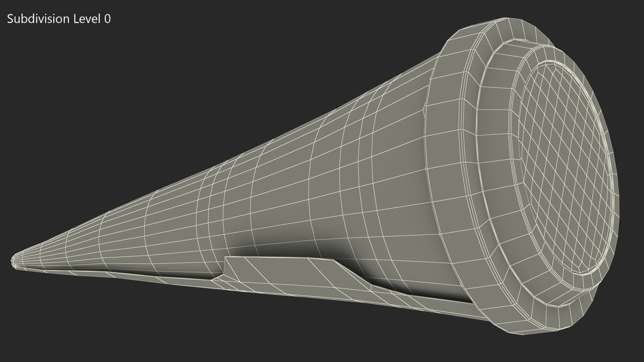Image resolution: width=644 pixels, height=362 pixels.
Task: Select the raised flat clip tab under the cone
Action: [x=275, y=271]
